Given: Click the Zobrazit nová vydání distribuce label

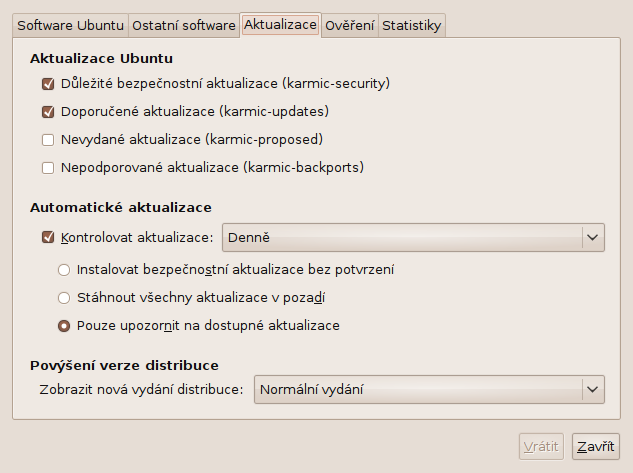Looking at the screenshot, I should 141,389.
